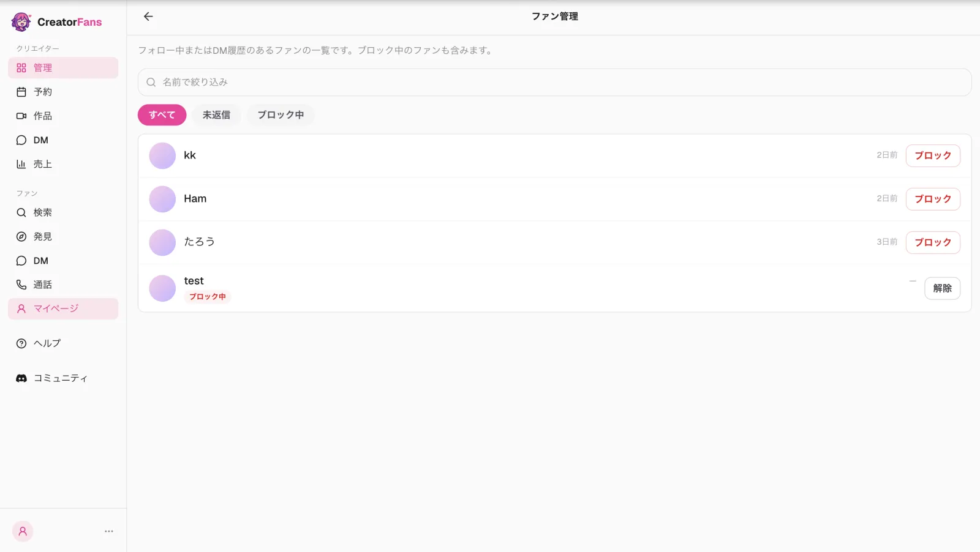The width and height of the screenshot is (980, 552).
Task: Open 通話 with the phone icon
Action: click(x=21, y=285)
